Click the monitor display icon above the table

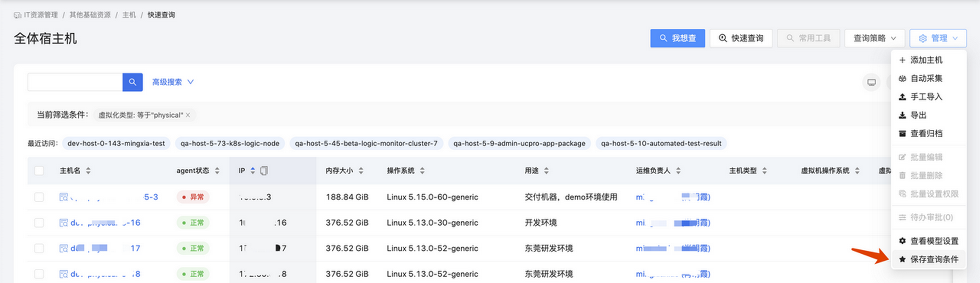[871, 82]
